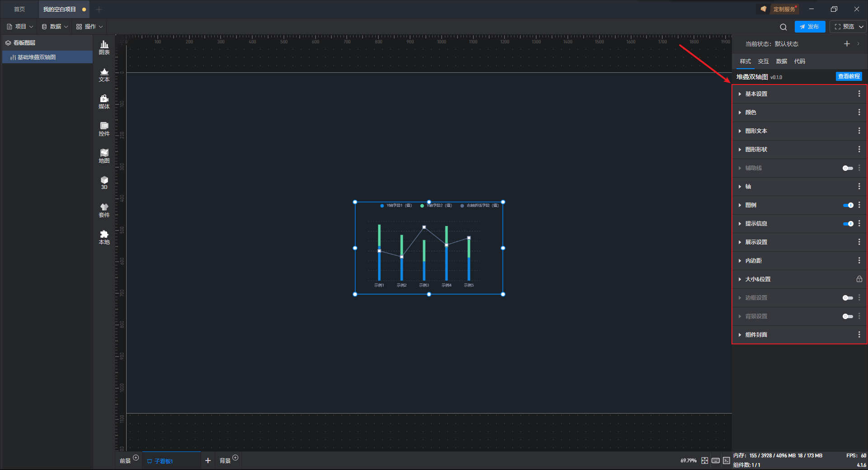Open the 套件 kit components icon
The height and width of the screenshot is (470, 868).
pyautogui.click(x=104, y=210)
